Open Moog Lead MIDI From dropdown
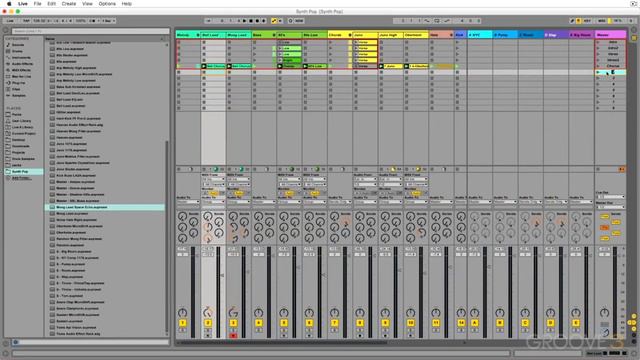This screenshot has width=640, height=360. point(239,179)
